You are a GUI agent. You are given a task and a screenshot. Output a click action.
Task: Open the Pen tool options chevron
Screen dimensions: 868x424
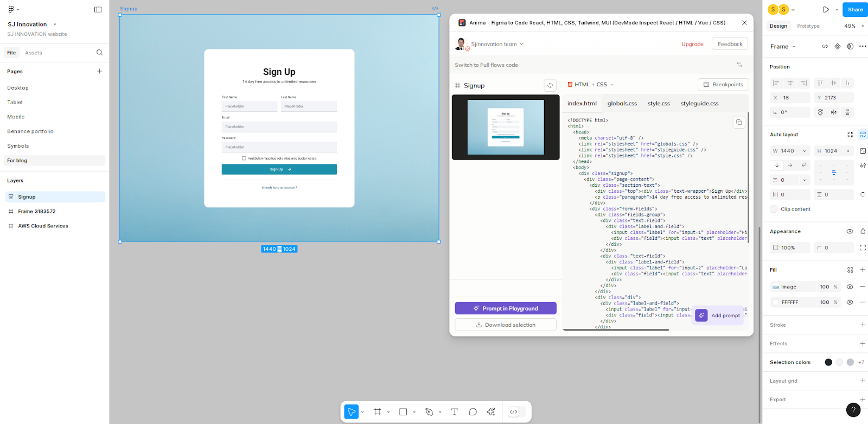(440, 412)
